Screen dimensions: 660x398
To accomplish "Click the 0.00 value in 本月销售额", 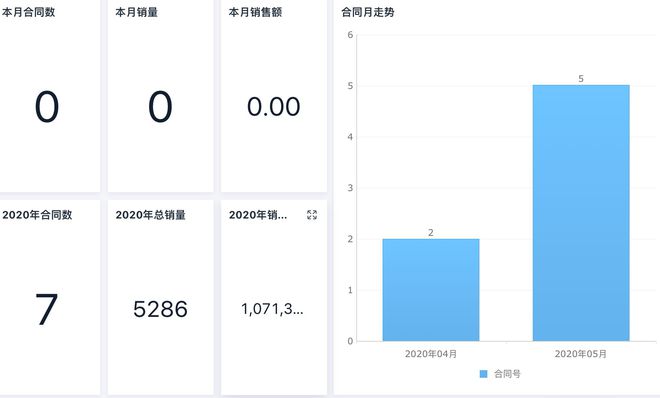I will [274, 106].
